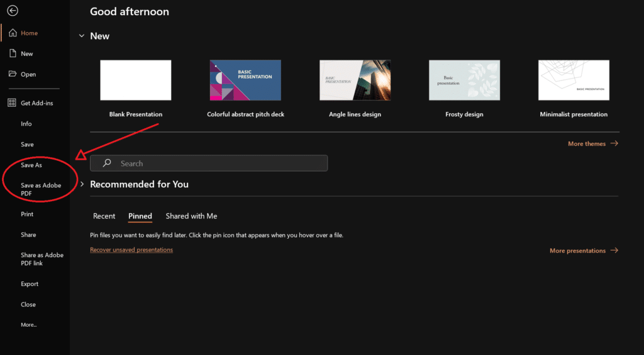Image resolution: width=644 pixels, height=355 pixels.
Task: Select the Blank Presentation thumbnail
Action: tap(136, 80)
